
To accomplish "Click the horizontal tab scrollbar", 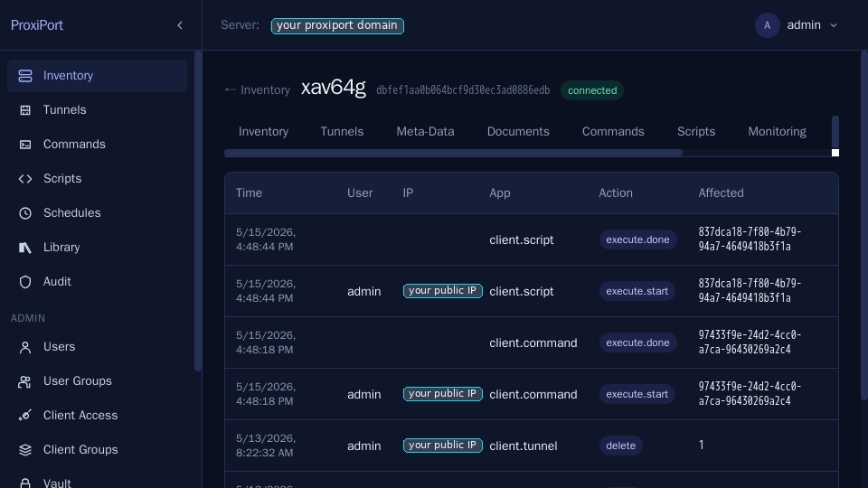I will (x=453, y=153).
